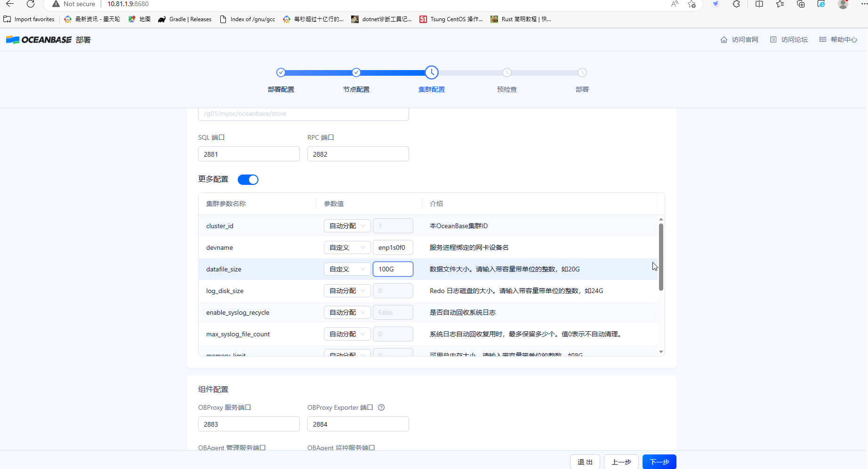The image size is (868, 469).
Task: Click the RPC 端口 input field
Action: 358,154
